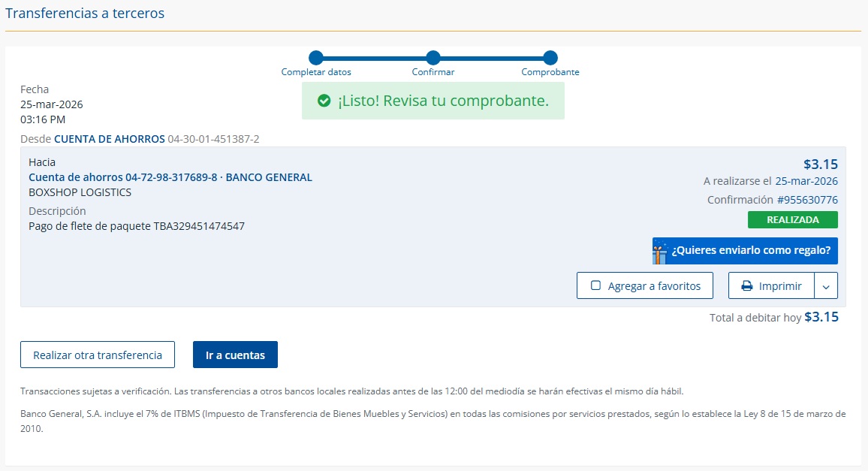Go to accounts with Ir a cuentas

[235, 355]
